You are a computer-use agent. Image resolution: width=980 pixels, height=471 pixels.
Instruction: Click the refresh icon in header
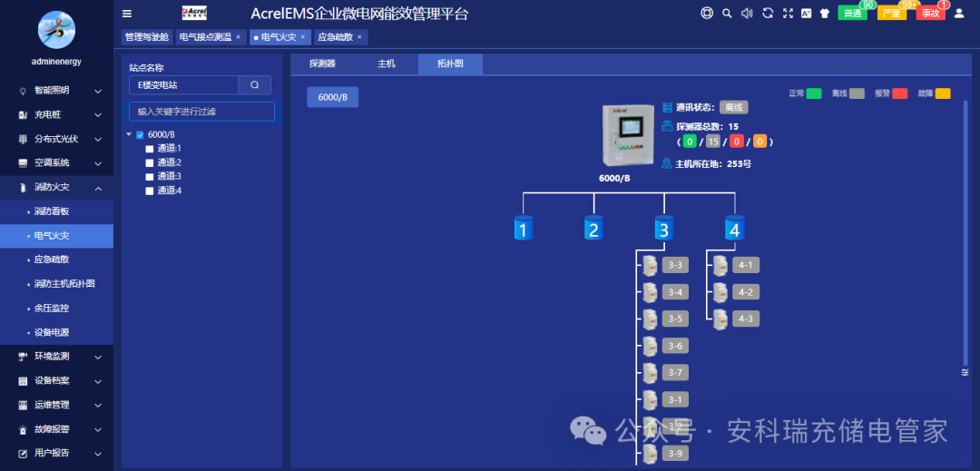pyautogui.click(x=768, y=13)
